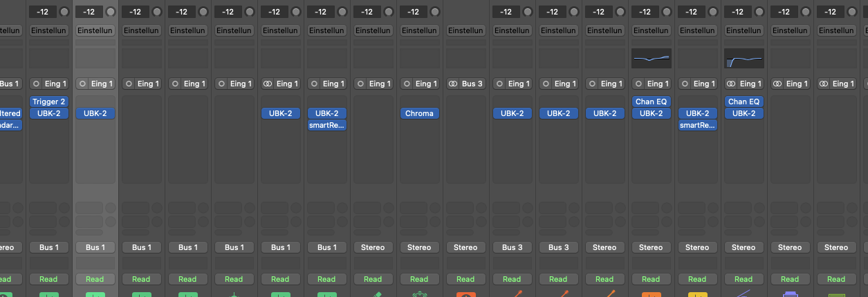
Task: Click the lime track icon on rightmost strip
Action: 836,295
